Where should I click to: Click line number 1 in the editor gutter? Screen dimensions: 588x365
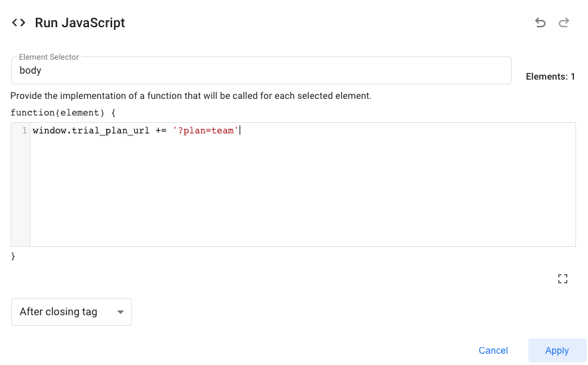coord(24,131)
